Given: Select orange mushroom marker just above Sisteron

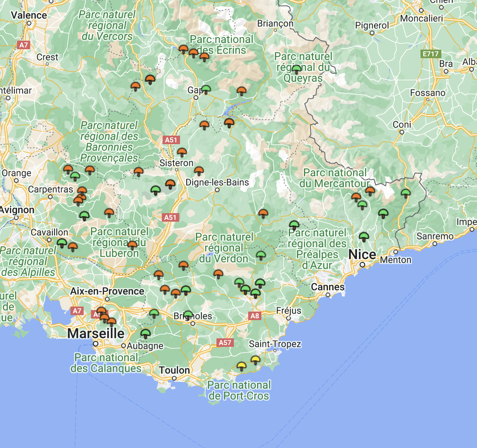Looking at the screenshot, I should (182, 152).
